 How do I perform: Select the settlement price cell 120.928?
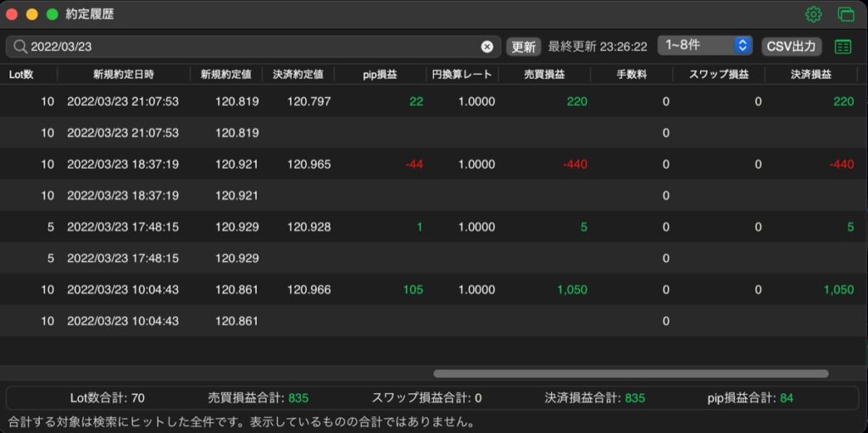pyautogui.click(x=309, y=227)
